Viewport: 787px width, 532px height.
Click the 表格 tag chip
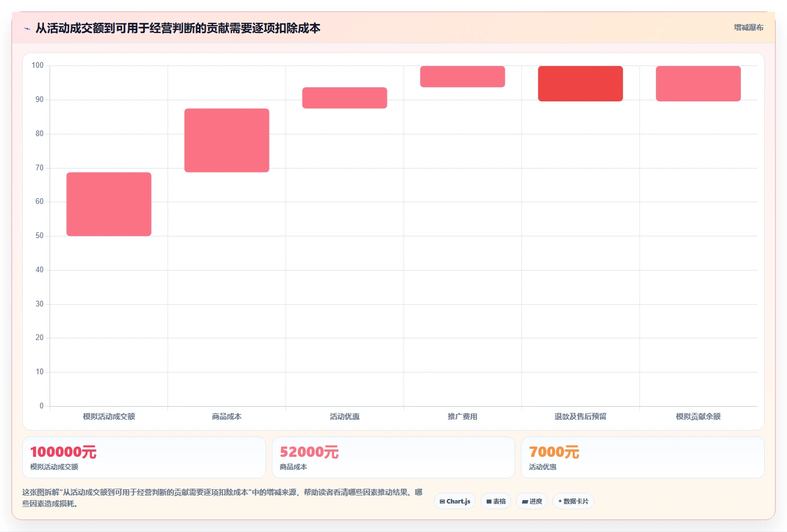pos(496,501)
